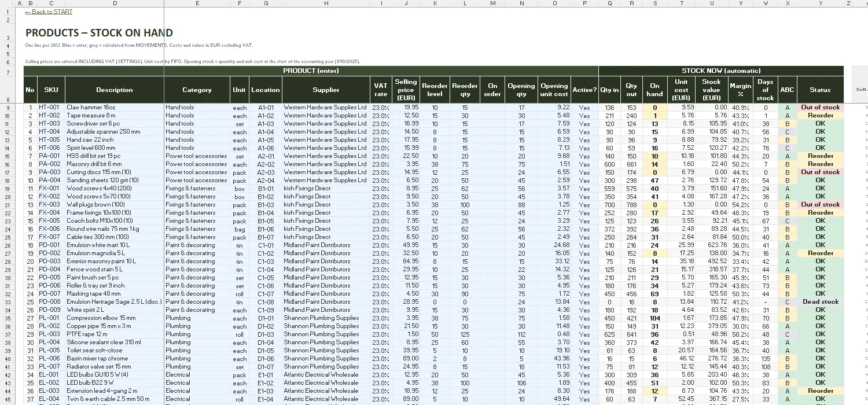Select the Twin & earth cable 2.5 mm 50 m cell
The height and width of the screenshot is (405, 868).
point(115,399)
